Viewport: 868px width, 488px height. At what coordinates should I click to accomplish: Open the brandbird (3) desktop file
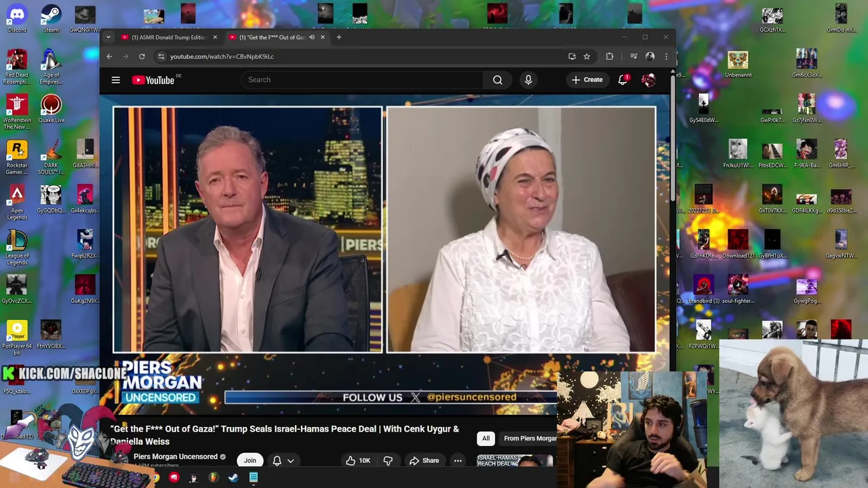(x=703, y=289)
